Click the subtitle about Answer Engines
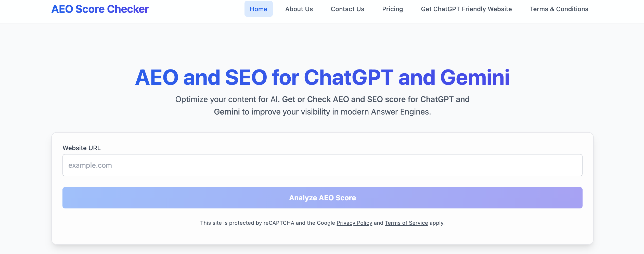 tap(322, 105)
